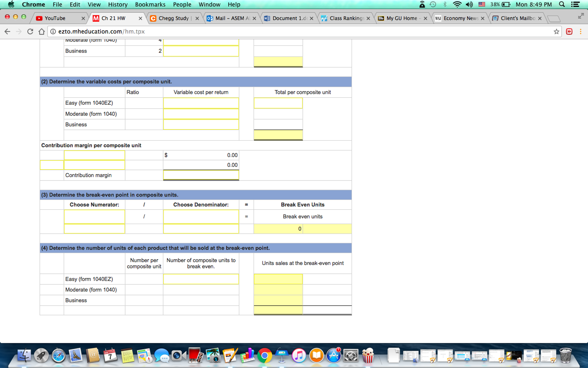
Task: Click the Wi-Fi status icon
Action: click(457, 4)
